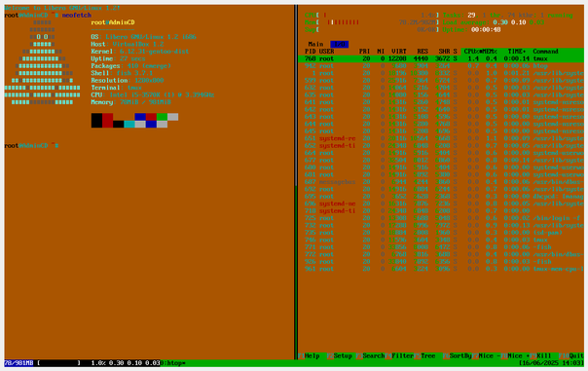Choose Filter in htop's bottom bar
This screenshot has width=588, height=371.
click(399, 355)
